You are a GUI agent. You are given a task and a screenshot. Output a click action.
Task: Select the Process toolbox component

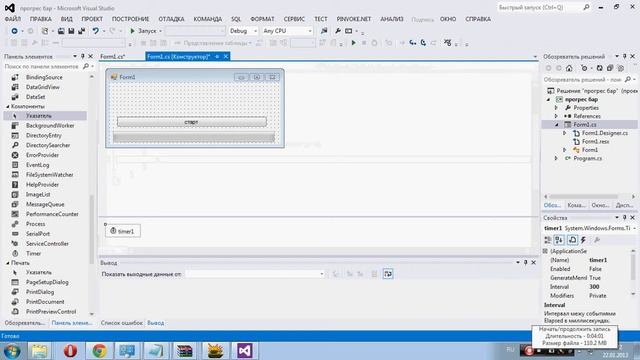[36, 224]
